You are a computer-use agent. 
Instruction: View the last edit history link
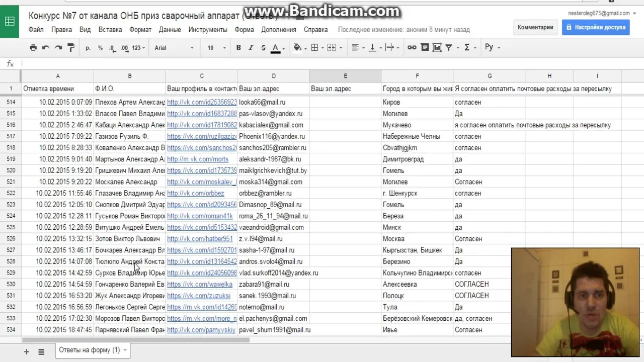(x=404, y=30)
